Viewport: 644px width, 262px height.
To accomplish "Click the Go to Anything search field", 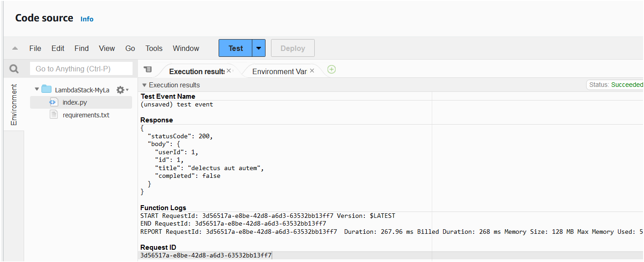I will click(x=81, y=68).
